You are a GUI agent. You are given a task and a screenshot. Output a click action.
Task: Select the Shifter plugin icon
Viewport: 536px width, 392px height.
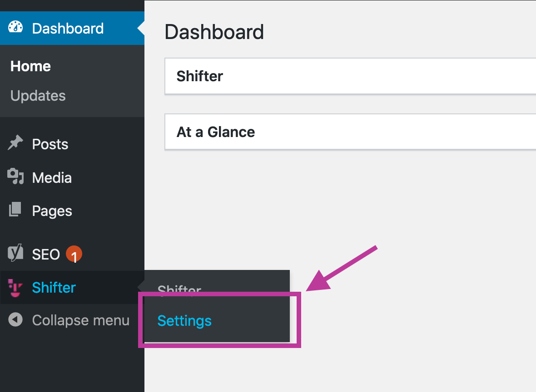click(x=15, y=287)
